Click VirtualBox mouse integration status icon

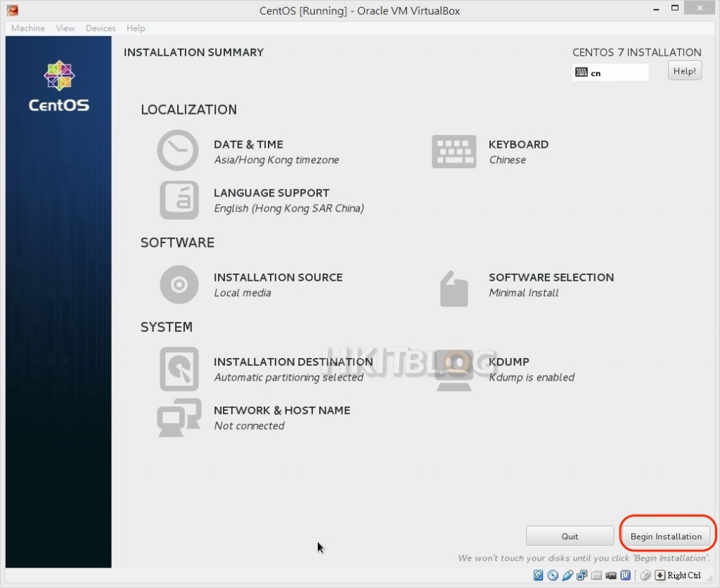645,575
